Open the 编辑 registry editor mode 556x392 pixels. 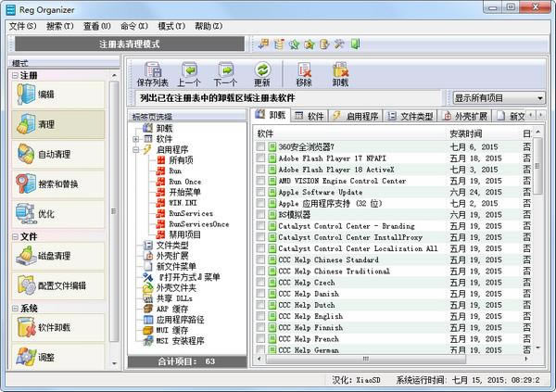point(58,95)
